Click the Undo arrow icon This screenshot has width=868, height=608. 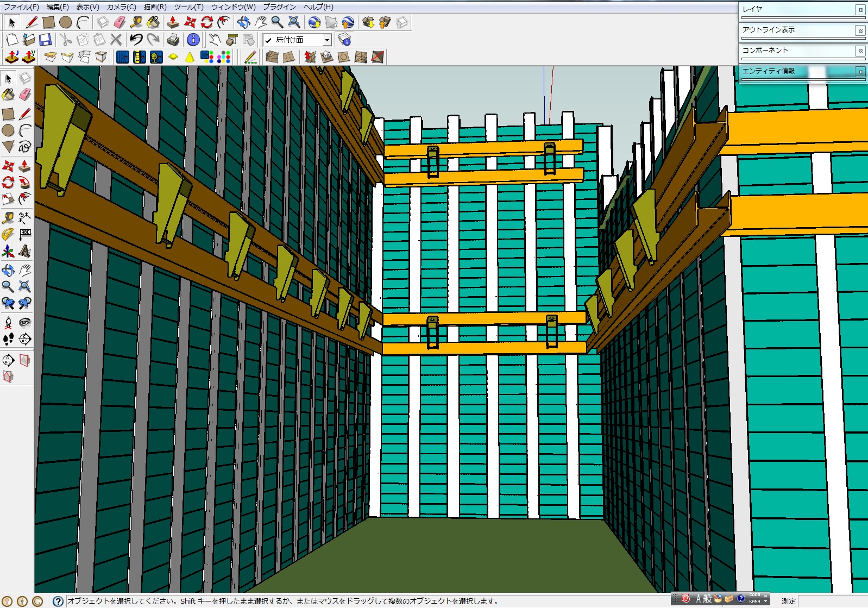[136, 40]
